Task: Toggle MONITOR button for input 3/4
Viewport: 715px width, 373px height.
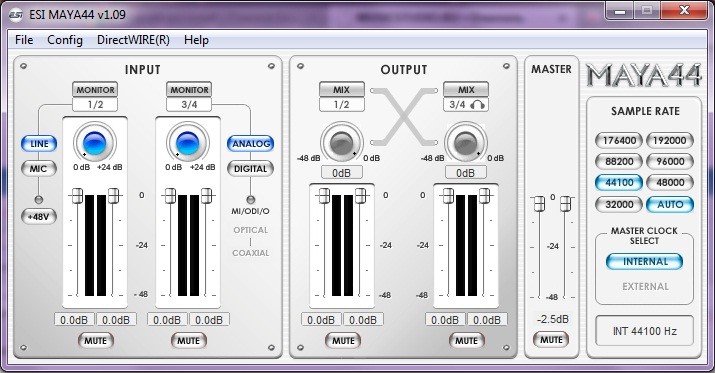Action: tap(189, 90)
